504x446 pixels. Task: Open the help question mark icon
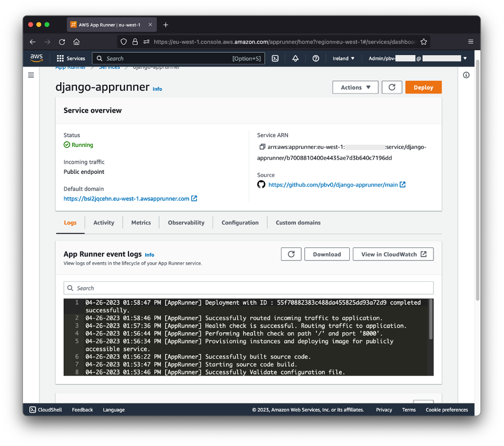tap(316, 58)
